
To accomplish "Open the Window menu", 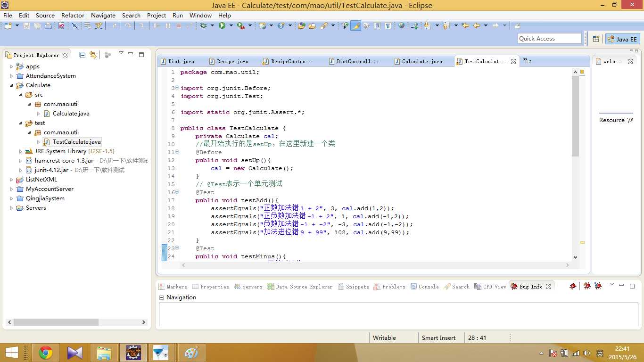I will point(200,15).
